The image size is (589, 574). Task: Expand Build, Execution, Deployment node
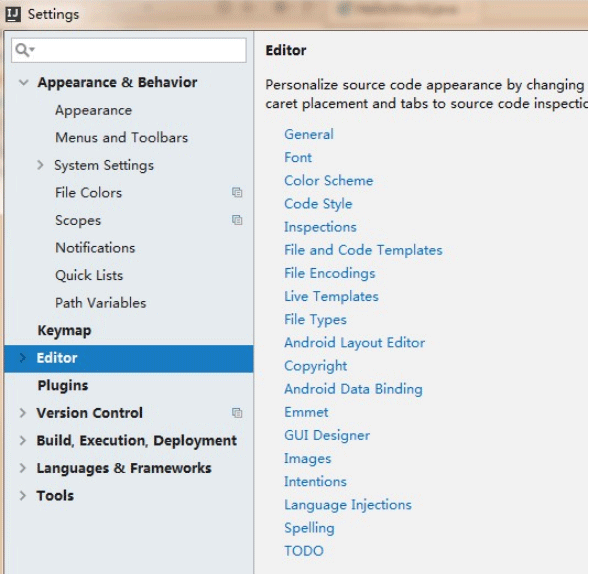tap(23, 440)
